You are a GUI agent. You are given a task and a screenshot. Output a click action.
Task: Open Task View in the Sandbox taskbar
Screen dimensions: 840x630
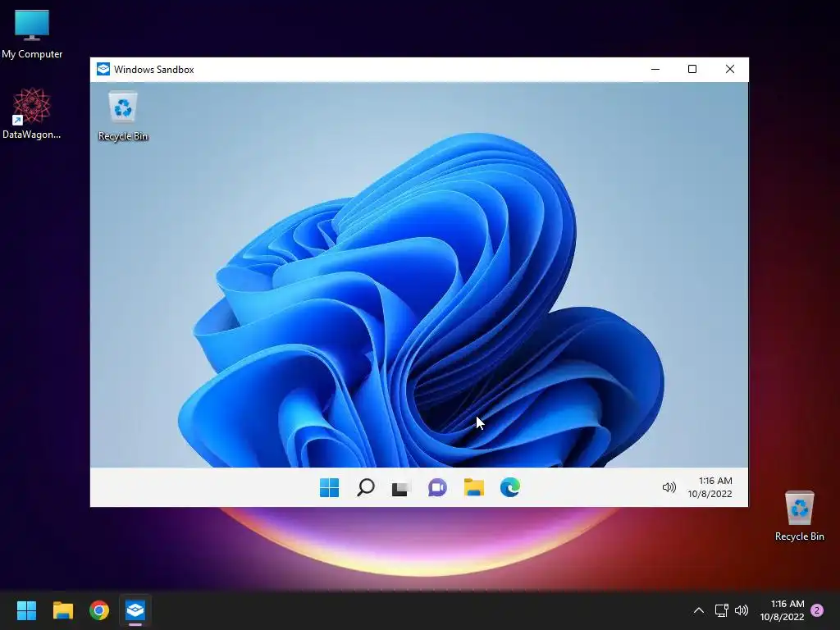tap(400, 488)
